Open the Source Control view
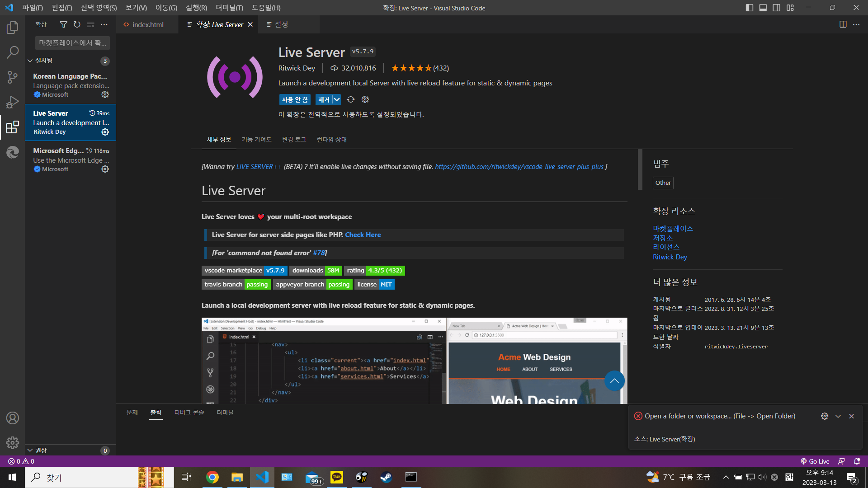Screen dimensions: 868x488 (x=12, y=77)
